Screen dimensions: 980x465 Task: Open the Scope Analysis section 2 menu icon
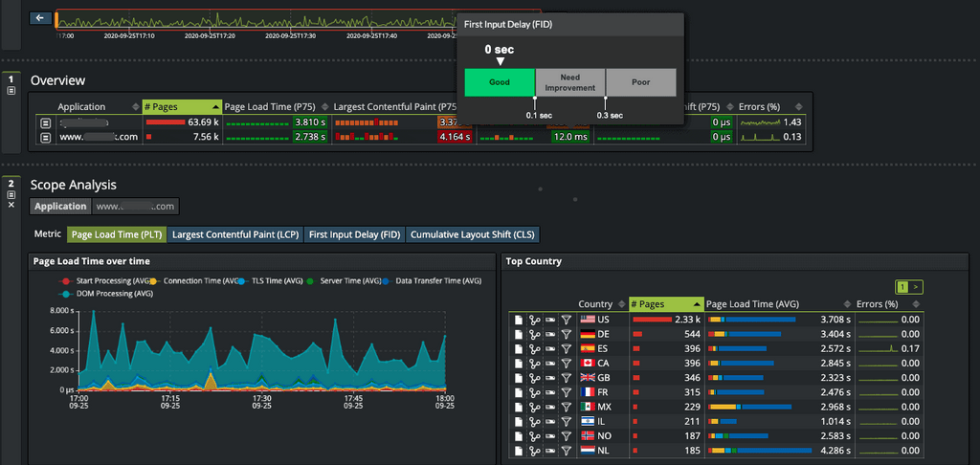click(11, 194)
